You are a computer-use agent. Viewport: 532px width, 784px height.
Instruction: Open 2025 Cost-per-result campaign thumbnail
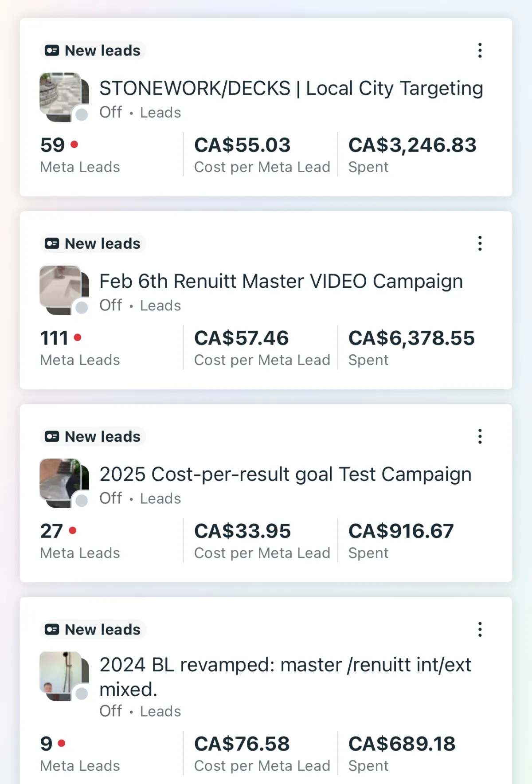[64, 483]
